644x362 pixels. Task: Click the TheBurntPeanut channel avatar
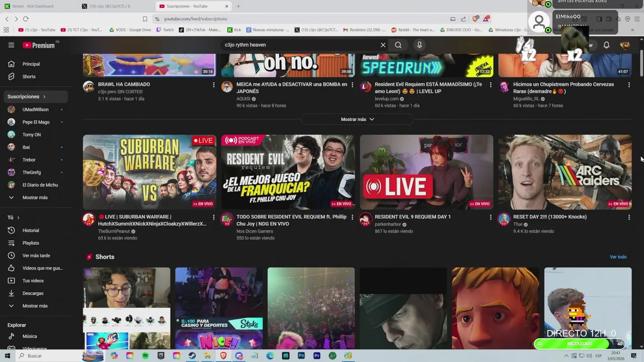coord(89,219)
